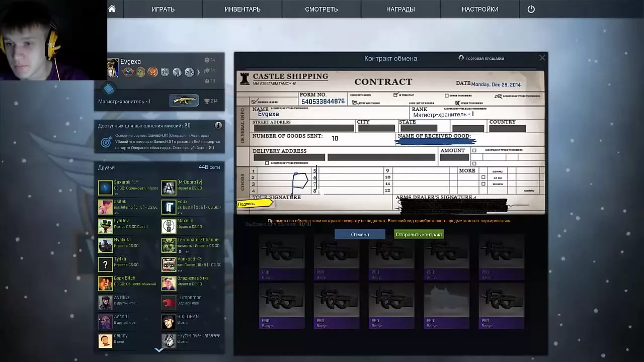Click the power quit icon
Screen dimensions: 644x362
531,9
